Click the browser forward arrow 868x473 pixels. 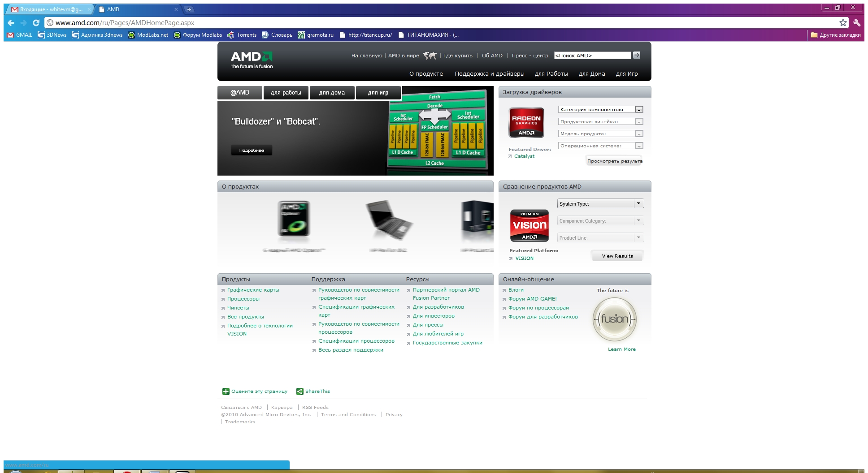pyautogui.click(x=24, y=23)
